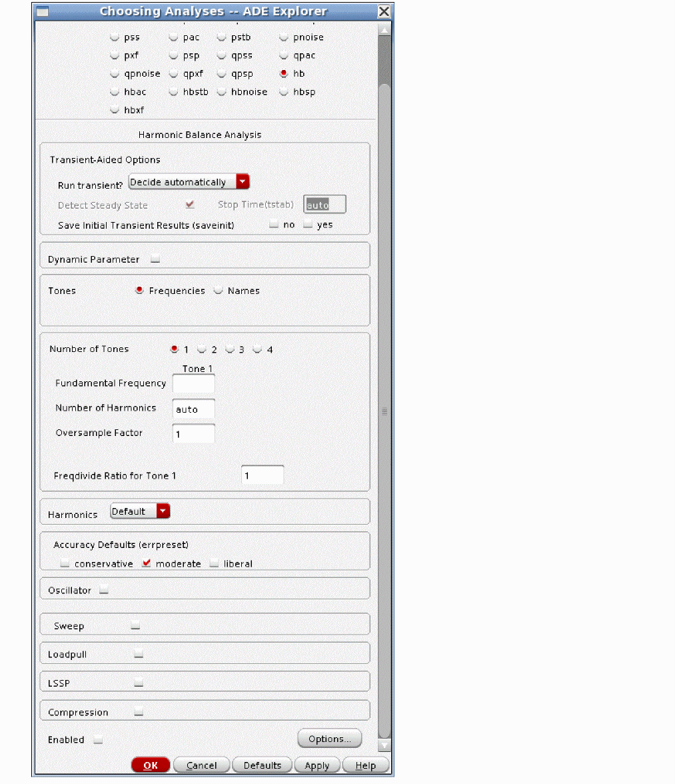Choose the qpac analysis option

click(284, 55)
